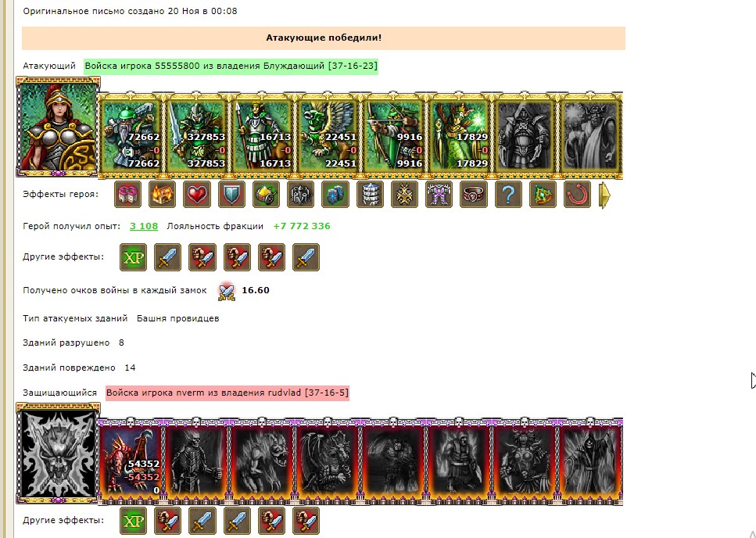This screenshot has height=538, width=756.
Task: Expand more hero effects with yellow arrow
Action: click(604, 195)
